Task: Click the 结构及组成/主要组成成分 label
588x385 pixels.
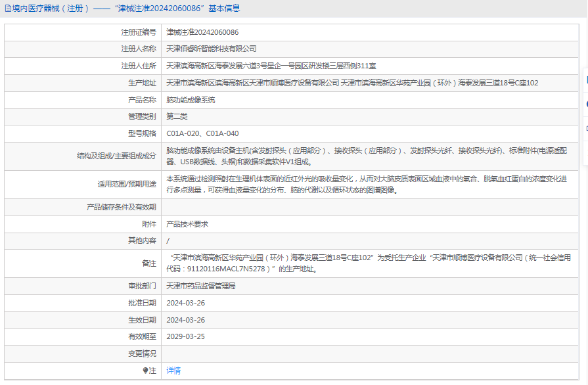Action: (x=116, y=156)
